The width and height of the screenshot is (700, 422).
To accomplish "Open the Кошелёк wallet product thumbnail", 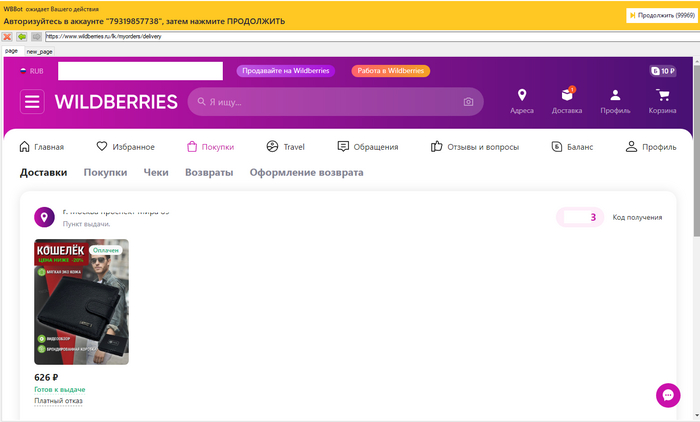I will (81, 302).
